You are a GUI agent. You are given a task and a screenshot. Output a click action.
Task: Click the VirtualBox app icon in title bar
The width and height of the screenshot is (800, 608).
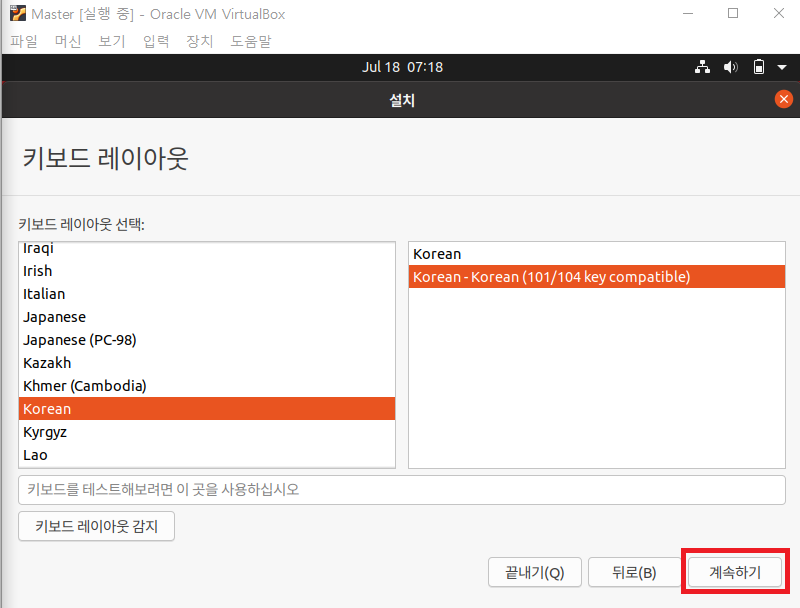[x=18, y=13]
